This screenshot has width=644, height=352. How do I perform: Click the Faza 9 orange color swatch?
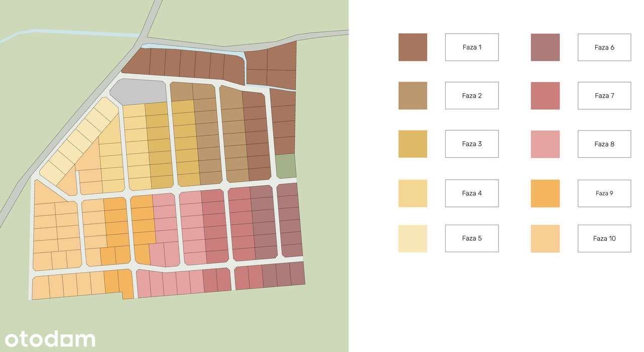545,193
